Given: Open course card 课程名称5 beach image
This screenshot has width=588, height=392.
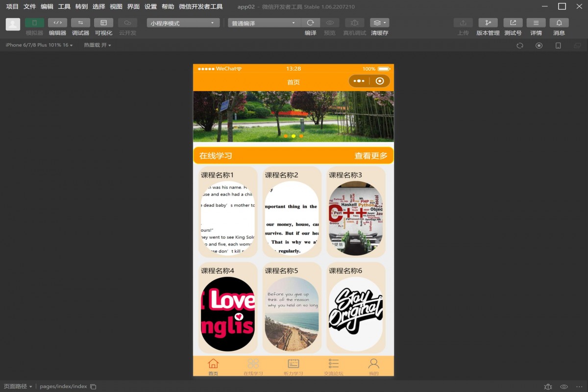Looking at the screenshot, I should pyautogui.click(x=292, y=308).
